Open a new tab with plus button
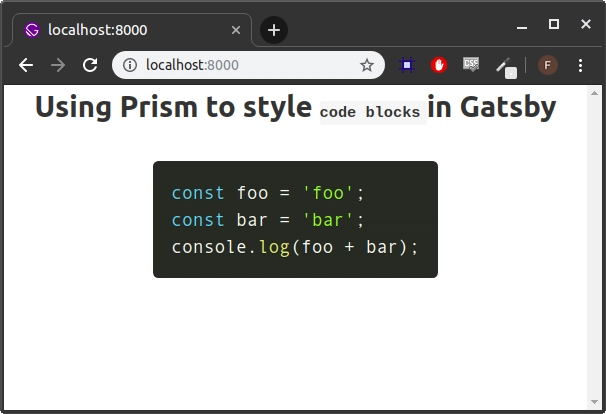Viewport: 606px width, 414px height. tap(274, 30)
